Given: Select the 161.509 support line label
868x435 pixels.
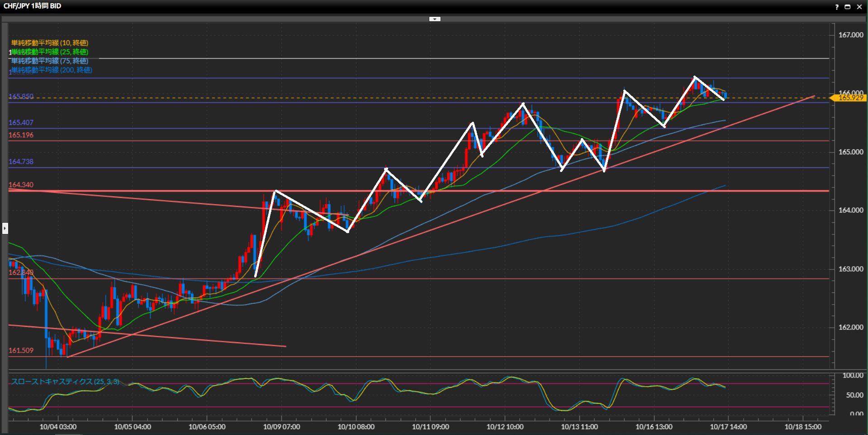Looking at the screenshot, I should (21, 350).
